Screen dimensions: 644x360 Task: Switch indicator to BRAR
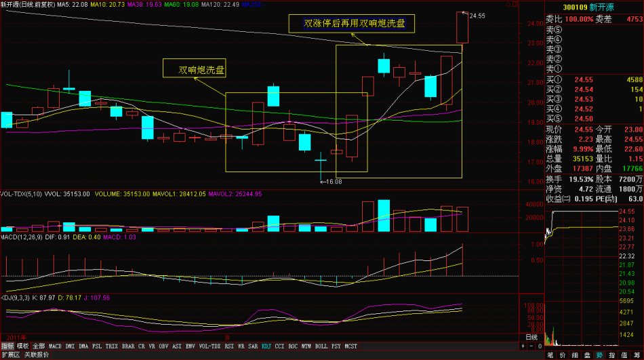tap(128, 346)
